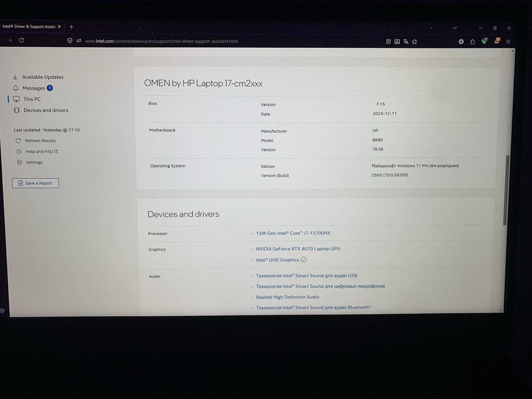532x399 pixels.
Task: Click the Motherboard manufacturer value HP
Action: pyautogui.click(x=375, y=131)
